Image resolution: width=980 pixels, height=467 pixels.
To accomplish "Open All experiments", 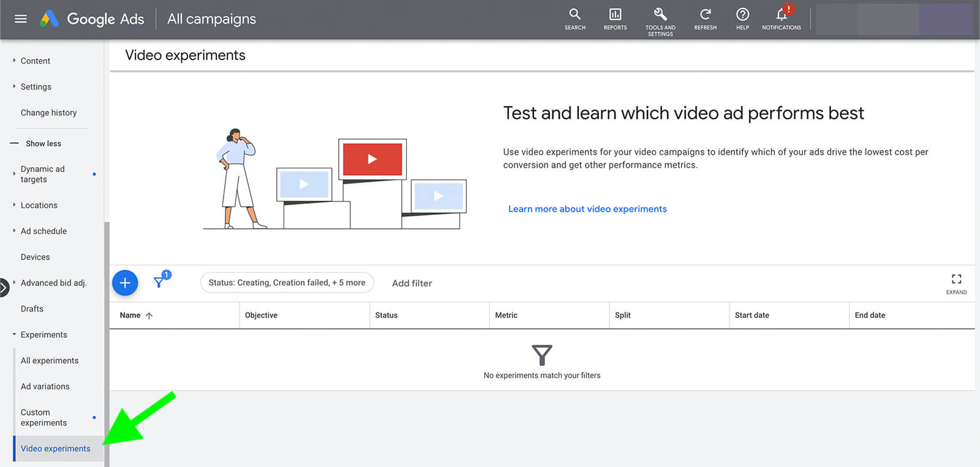I will pyautogui.click(x=50, y=361).
